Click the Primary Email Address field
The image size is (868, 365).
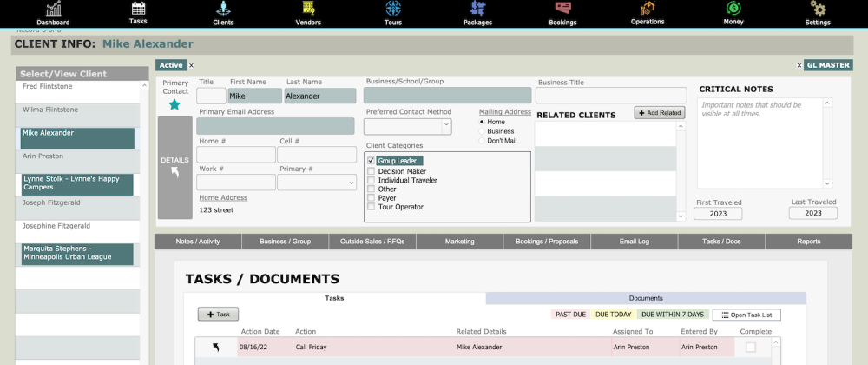pyautogui.click(x=276, y=126)
